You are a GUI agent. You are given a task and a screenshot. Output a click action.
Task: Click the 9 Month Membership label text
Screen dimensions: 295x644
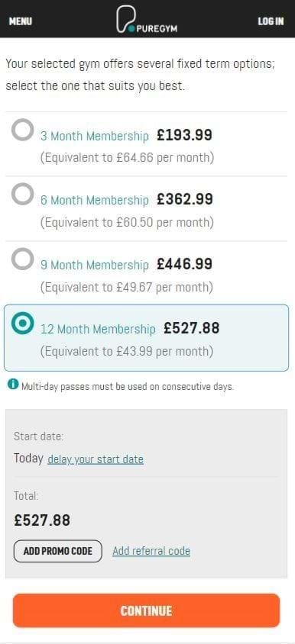tap(95, 265)
